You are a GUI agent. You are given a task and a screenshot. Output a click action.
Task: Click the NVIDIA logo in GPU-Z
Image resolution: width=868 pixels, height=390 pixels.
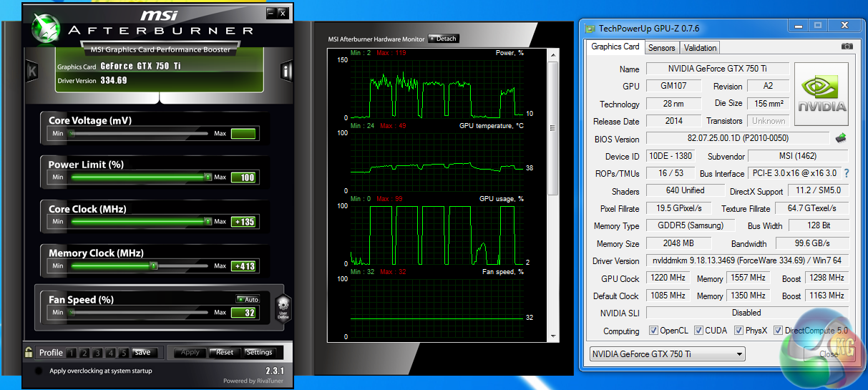[x=821, y=95]
